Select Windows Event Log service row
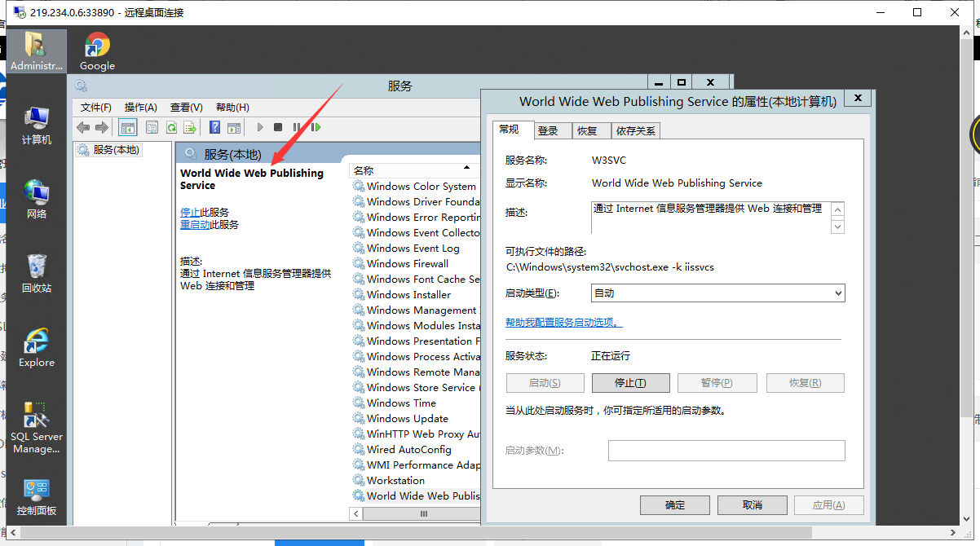 pos(416,249)
